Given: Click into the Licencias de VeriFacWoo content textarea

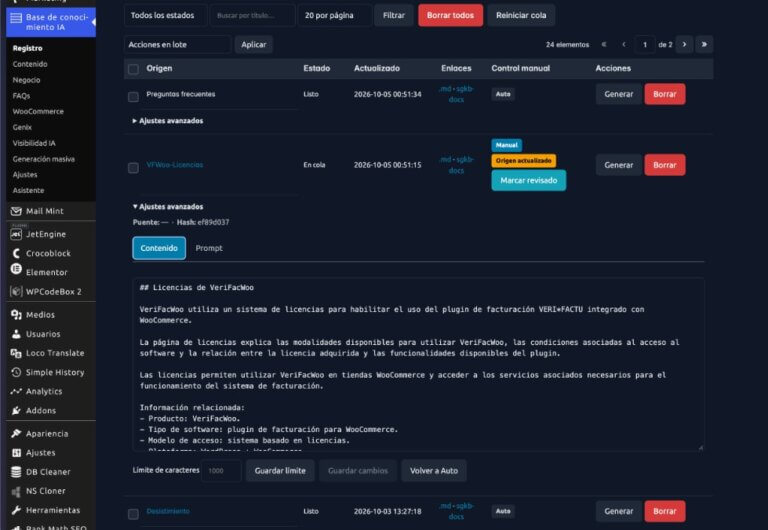Looking at the screenshot, I should [x=418, y=364].
